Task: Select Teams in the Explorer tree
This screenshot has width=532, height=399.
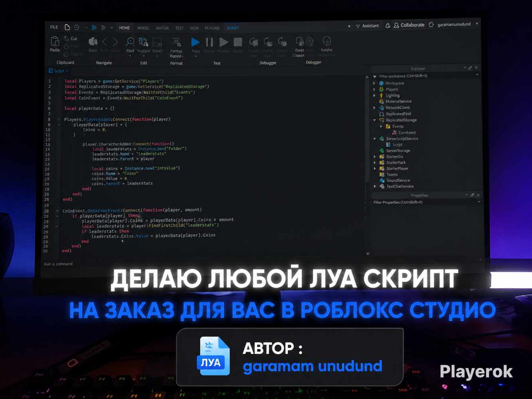Action: pos(392,174)
